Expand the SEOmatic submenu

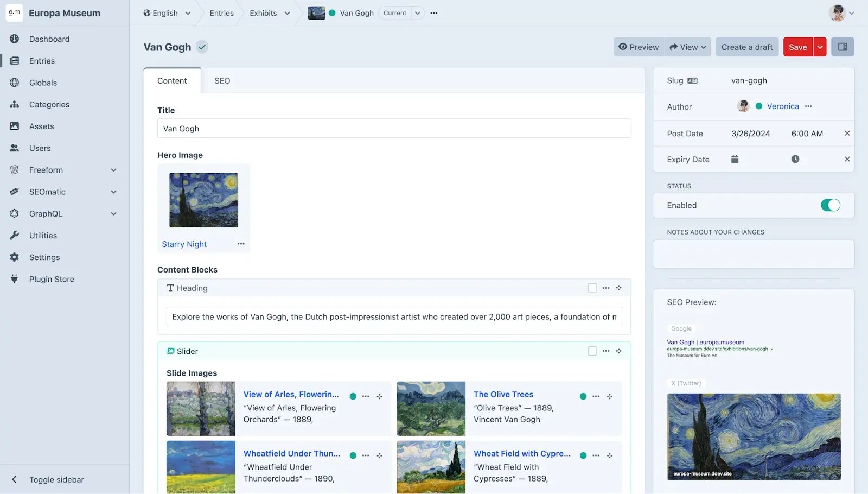point(114,192)
